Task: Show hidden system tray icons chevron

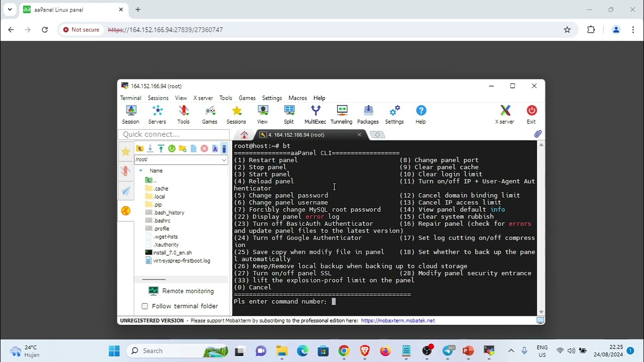Action: click(x=511, y=351)
